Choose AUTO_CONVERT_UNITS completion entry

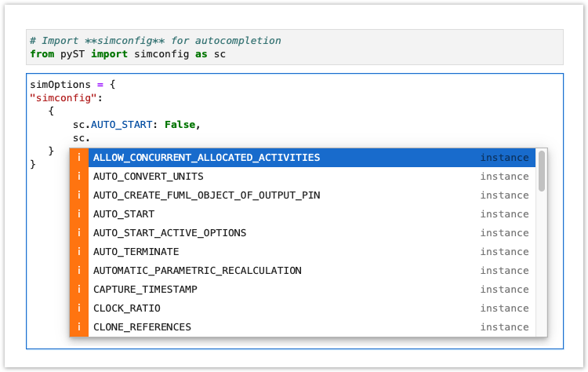coord(148,177)
